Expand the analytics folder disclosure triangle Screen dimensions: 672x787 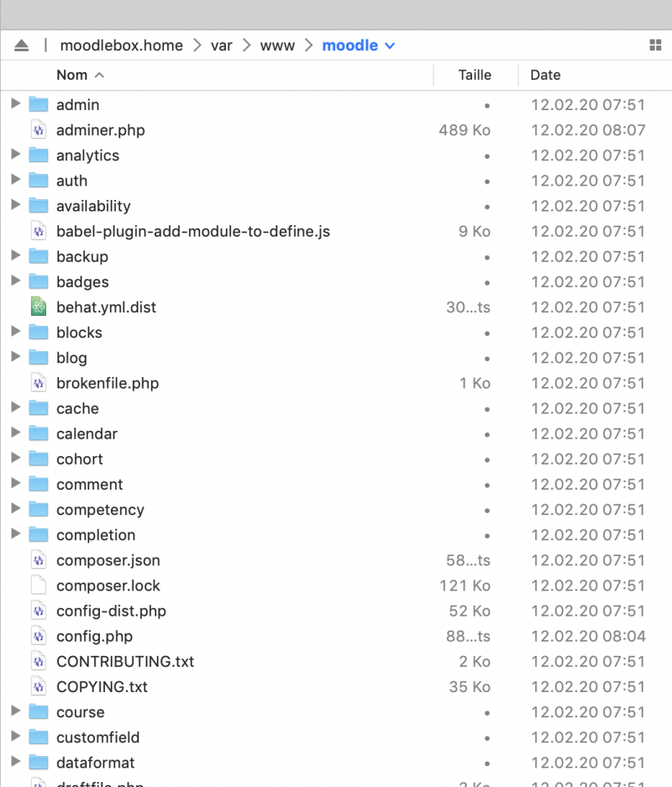[16, 154]
